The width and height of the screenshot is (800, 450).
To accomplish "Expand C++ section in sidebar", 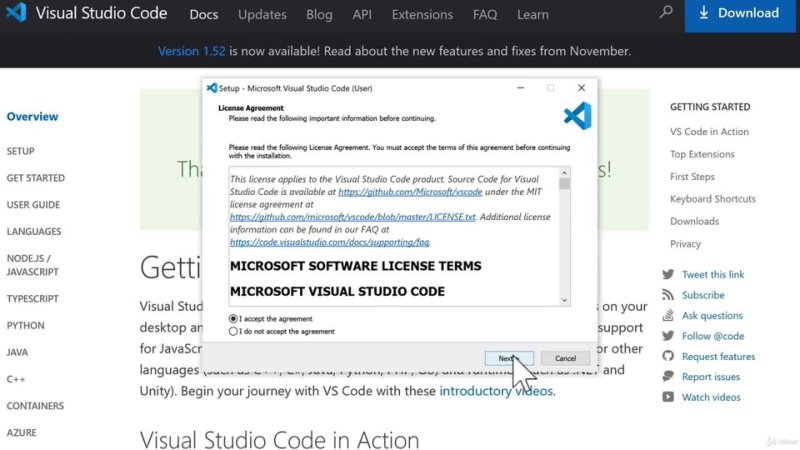I will point(16,379).
